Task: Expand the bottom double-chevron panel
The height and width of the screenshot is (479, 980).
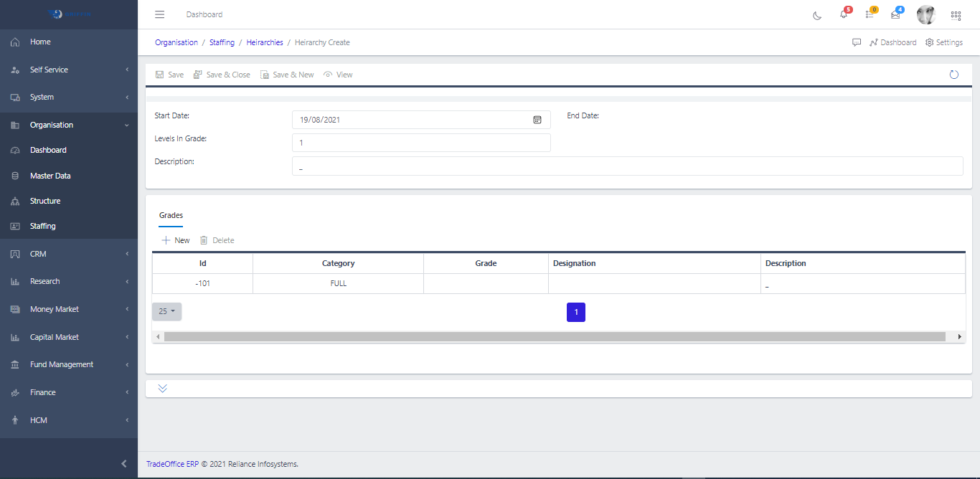Action: tap(162, 389)
